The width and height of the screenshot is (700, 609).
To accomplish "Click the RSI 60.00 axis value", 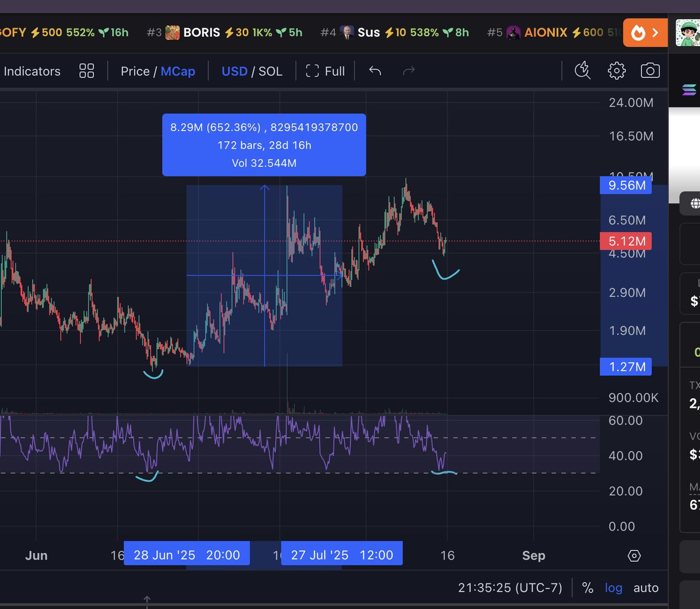I will pyautogui.click(x=625, y=421).
